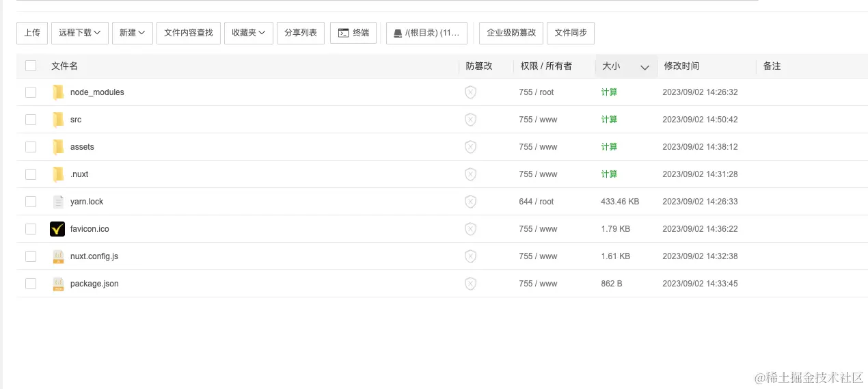Select the checkbox beside package.json
The height and width of the screenshot is (389, 868).
point(31,284)
